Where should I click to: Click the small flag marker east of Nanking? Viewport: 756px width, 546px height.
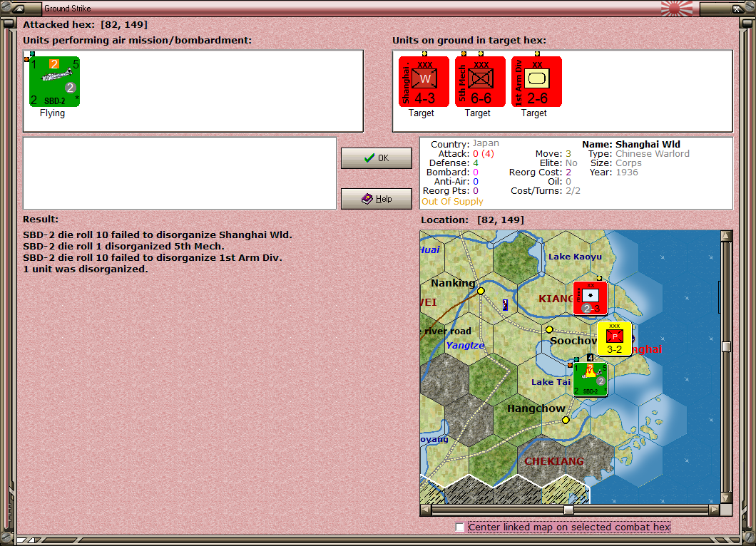coord(505,304)
